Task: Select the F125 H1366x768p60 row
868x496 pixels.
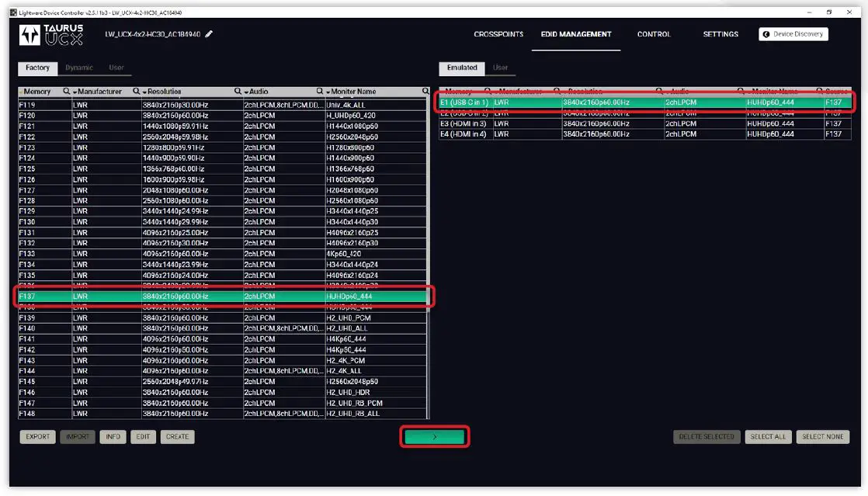Action: click(223, 169)
